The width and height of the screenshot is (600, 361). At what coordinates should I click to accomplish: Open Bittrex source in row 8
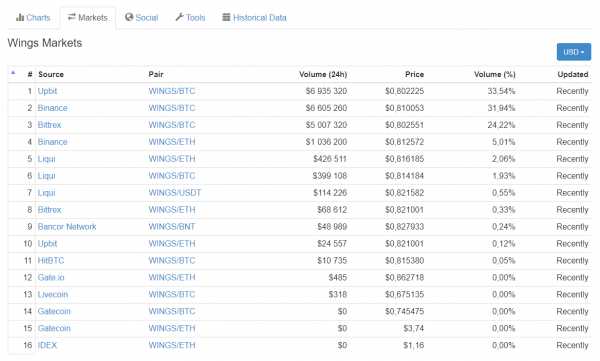tap(49, 210)
